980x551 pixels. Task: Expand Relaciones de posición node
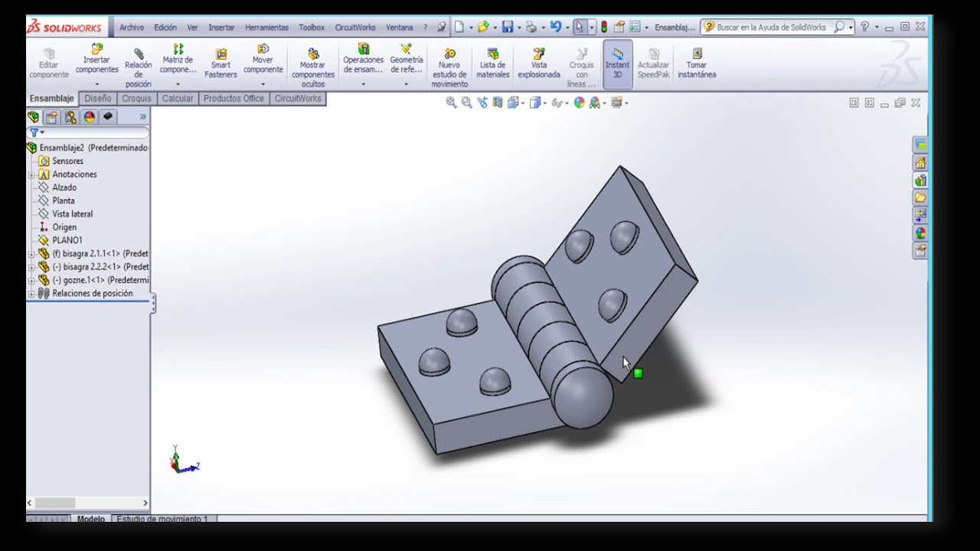(x=31, y=294)
